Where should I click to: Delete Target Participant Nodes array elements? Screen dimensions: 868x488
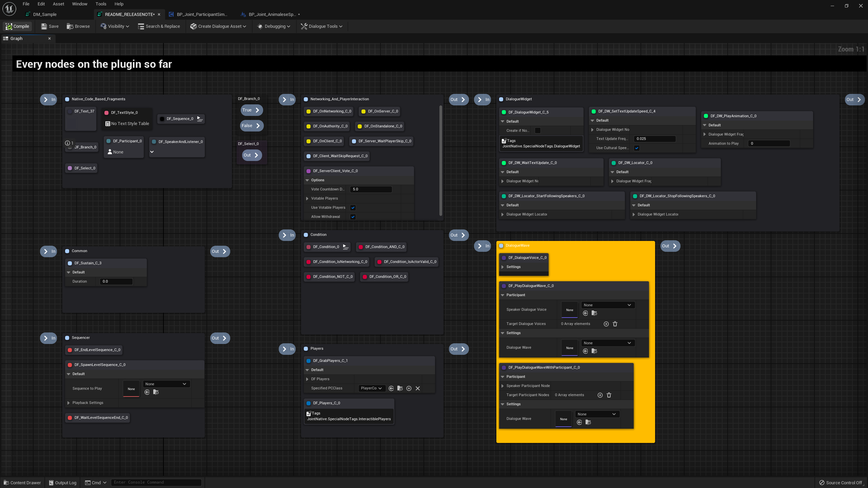point(609,395)
